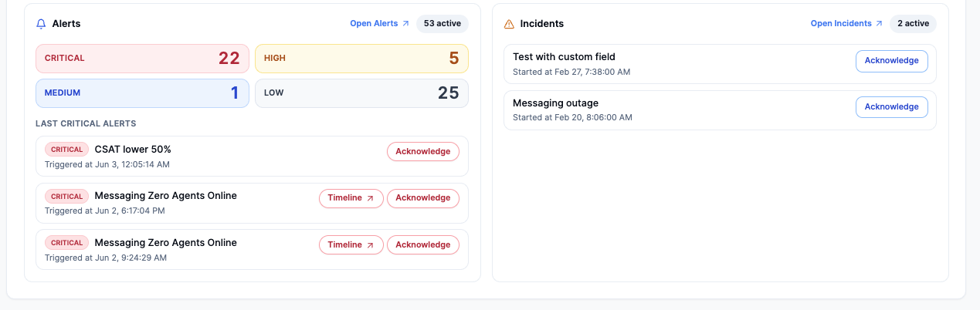This screenshot has height=310, width=980.
Task: Click the Messaging outage incident title
Action: (x=555, y=103)
